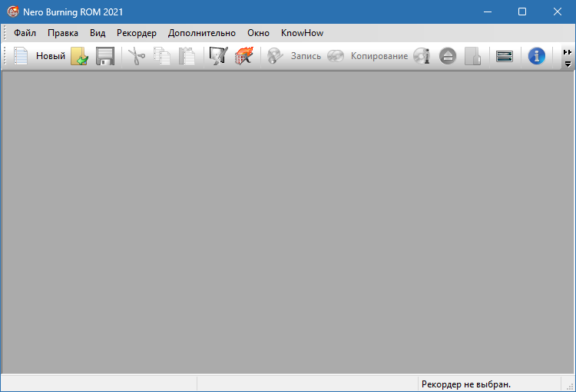
Task: Paste with the clipboard icon
Action: coord(187,56)
